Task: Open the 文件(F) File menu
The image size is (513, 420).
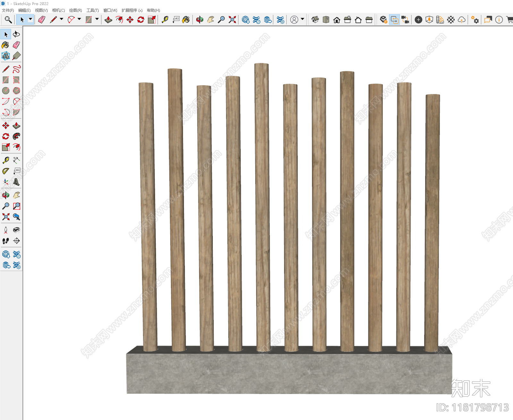Action: [8, 10]
